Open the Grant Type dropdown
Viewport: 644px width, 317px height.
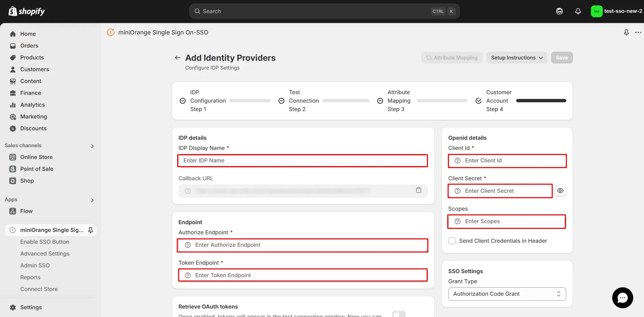pos(507,294)
